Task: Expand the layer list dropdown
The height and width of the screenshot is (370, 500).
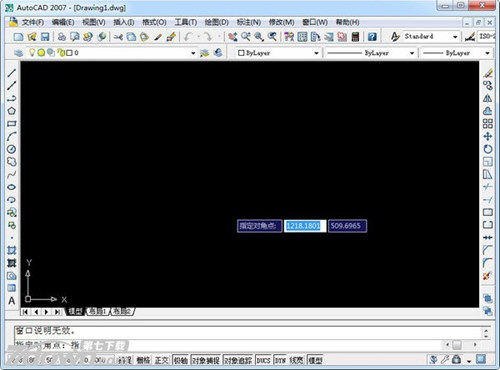Action: coord(193,53)
